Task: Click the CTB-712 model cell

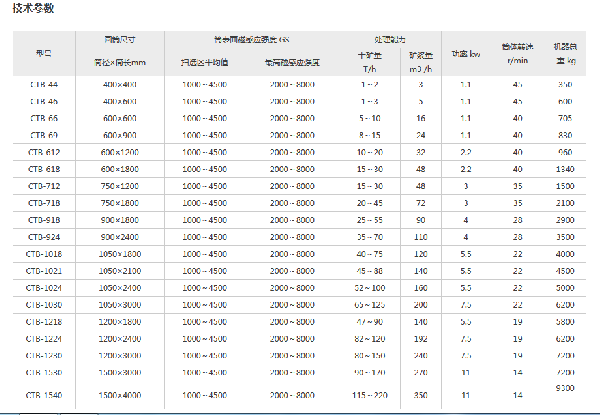Action: pyautogui.click(x=44, y=186)
